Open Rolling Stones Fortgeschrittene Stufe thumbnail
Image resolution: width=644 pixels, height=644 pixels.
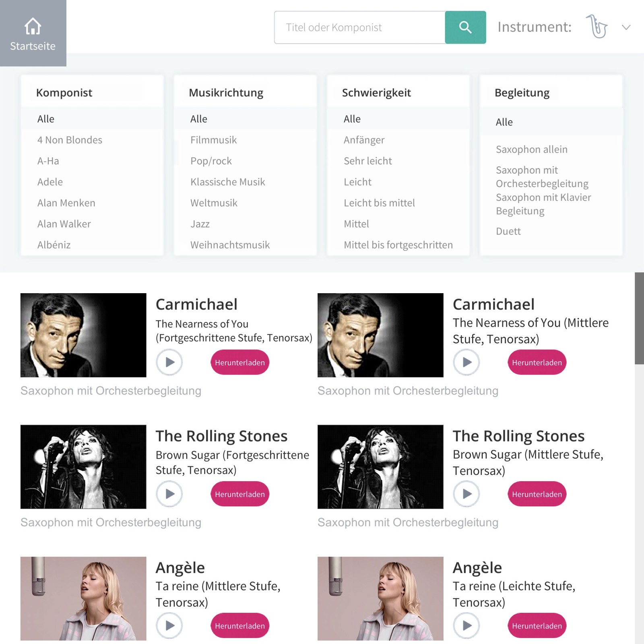83,467
